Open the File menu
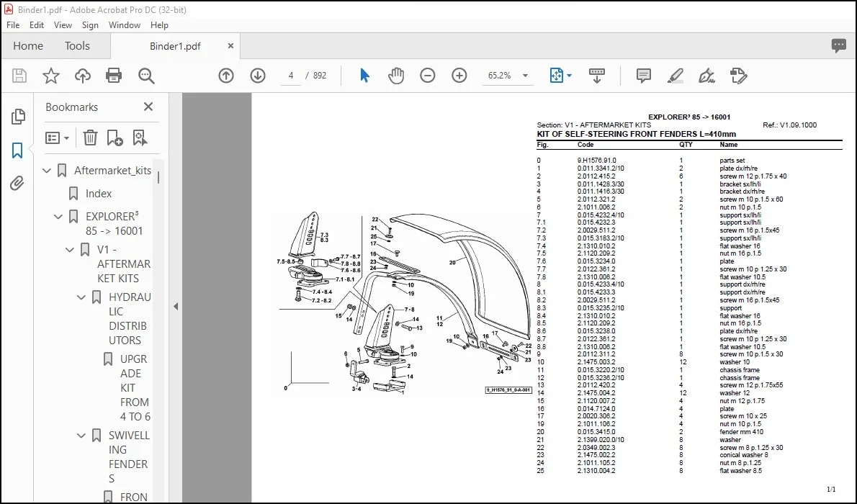The height and width of the screenshot is (504, 857). point(13,25)
